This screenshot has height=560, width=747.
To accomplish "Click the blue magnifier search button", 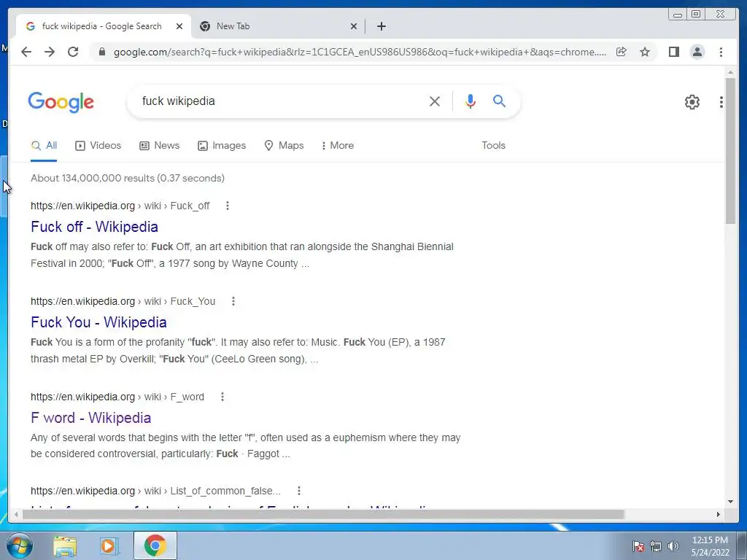I will point(499,101).
